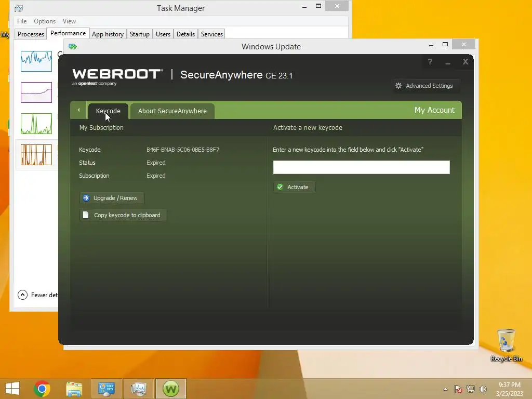This screenshot has height=399, width=532.
Task: Open File Explorer from the taskbar
Action: [74, 389]
